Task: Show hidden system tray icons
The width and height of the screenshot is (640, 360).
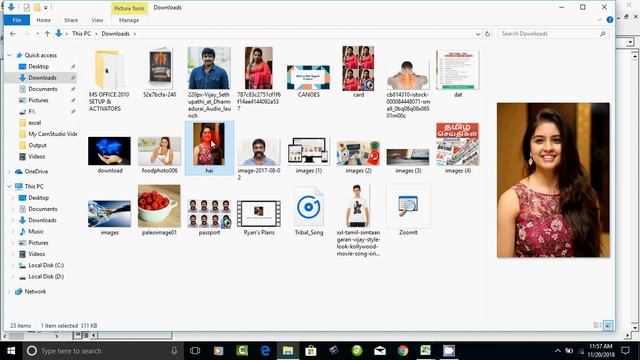Action: point(558,351)
